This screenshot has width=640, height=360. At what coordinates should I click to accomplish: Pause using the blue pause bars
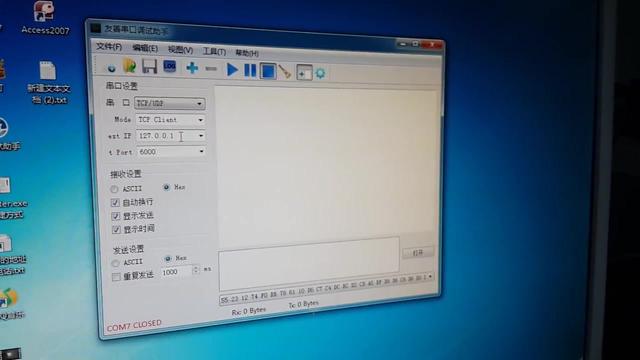(x=250, y=71)
